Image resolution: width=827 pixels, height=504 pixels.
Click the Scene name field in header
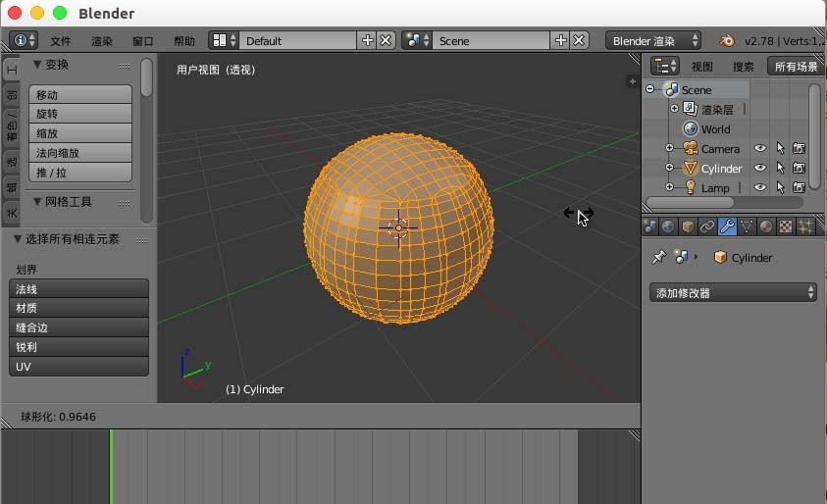491,40
